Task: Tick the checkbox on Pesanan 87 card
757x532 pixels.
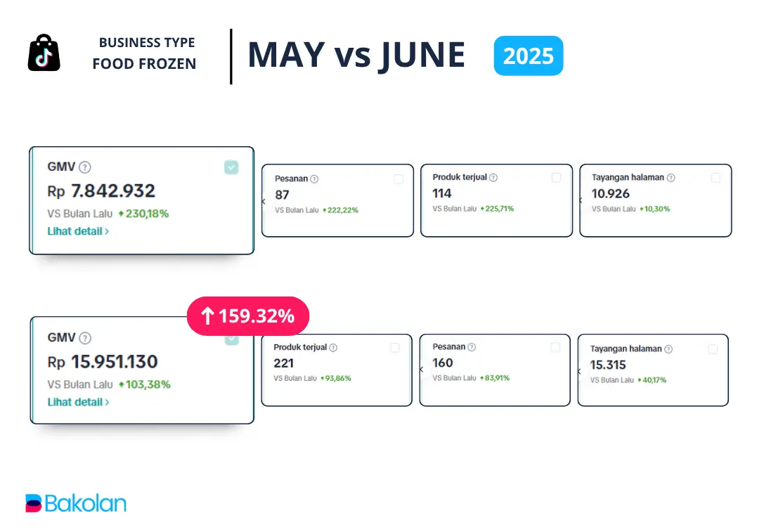Action: coord(399,179)
